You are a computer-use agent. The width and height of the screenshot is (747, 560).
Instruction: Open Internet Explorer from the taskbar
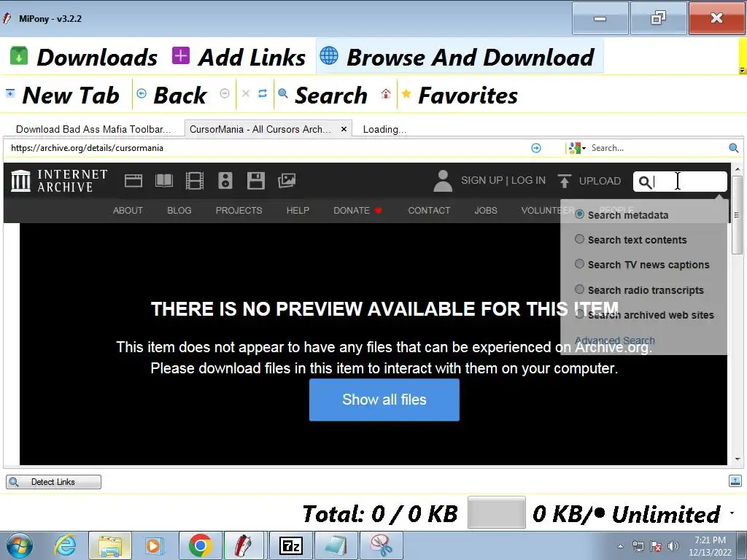pos(65,545)
